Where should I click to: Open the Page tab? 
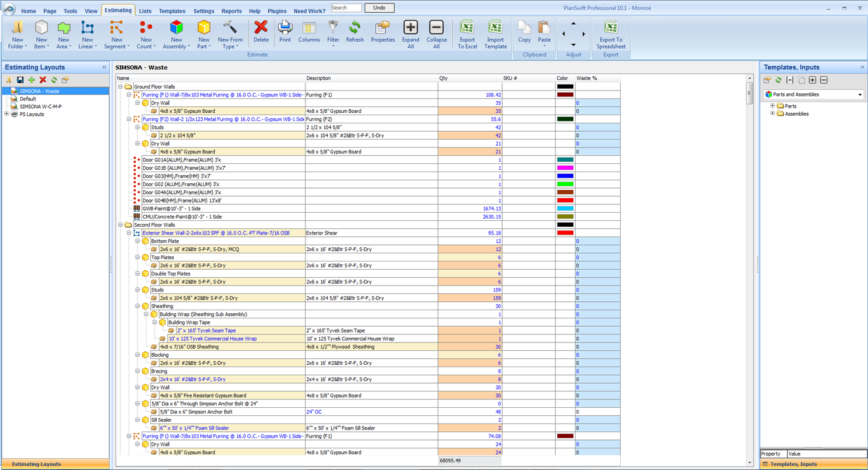click(49, 11)
